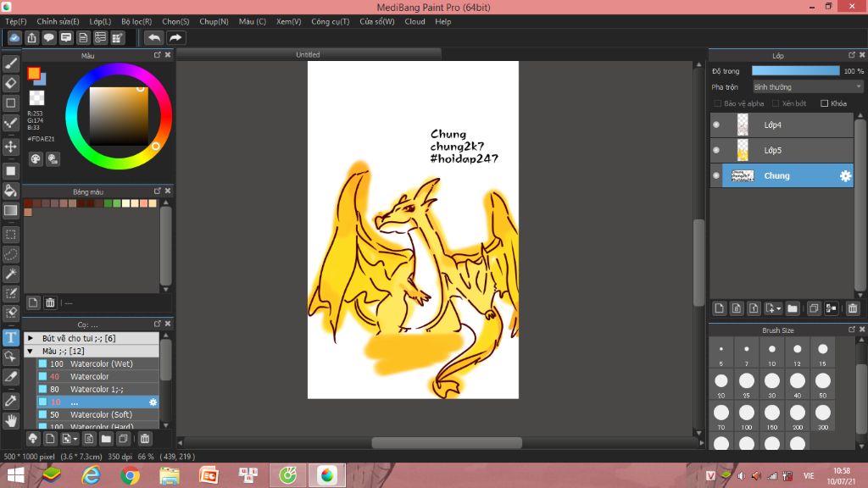Toggle Watercolor (Soft) brush color square
Viewport: 868px width, 488px height.
(42, 413)
